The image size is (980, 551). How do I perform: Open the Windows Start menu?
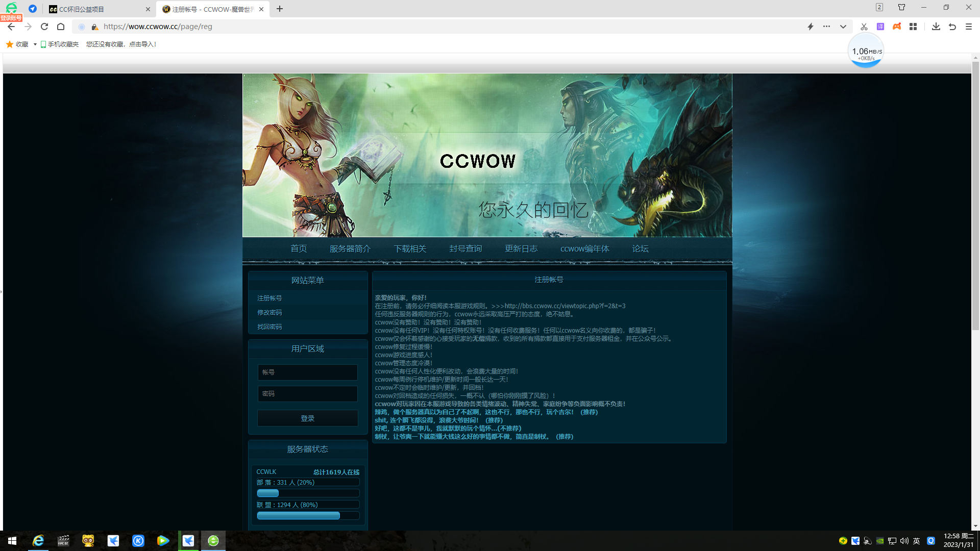point(12,541)
